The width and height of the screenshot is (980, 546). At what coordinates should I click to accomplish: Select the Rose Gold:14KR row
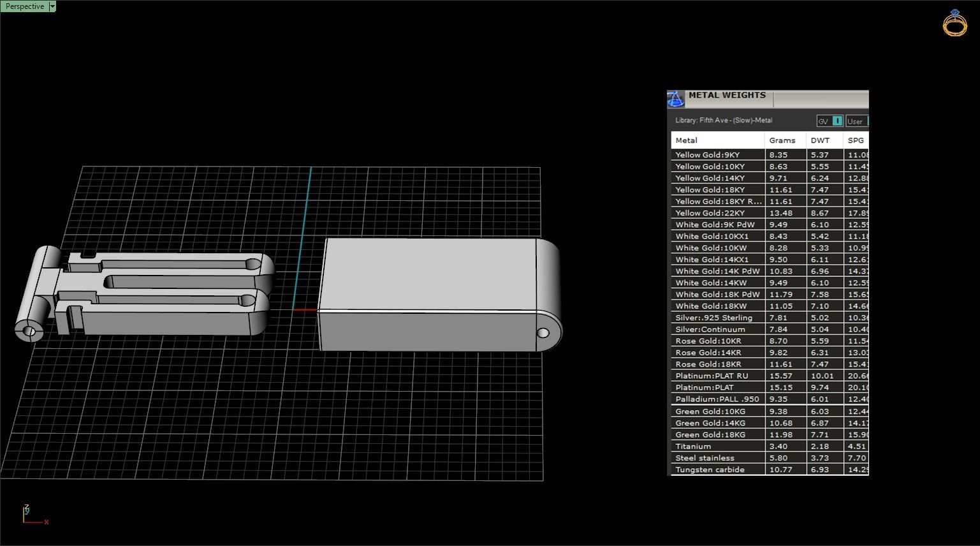(770, 353)
